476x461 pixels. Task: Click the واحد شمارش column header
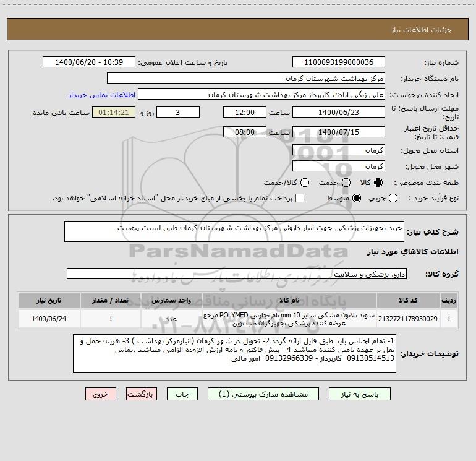(171, 300)
